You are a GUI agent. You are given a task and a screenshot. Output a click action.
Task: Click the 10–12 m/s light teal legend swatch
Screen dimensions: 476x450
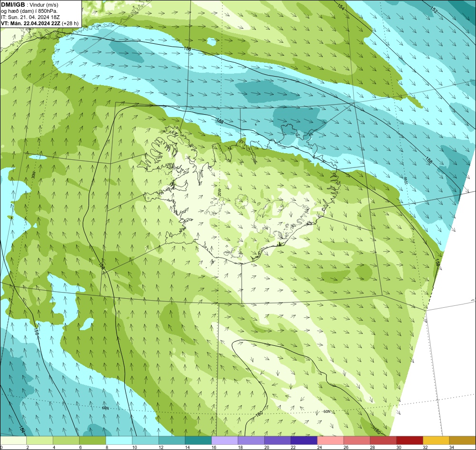tap(145, 440)
